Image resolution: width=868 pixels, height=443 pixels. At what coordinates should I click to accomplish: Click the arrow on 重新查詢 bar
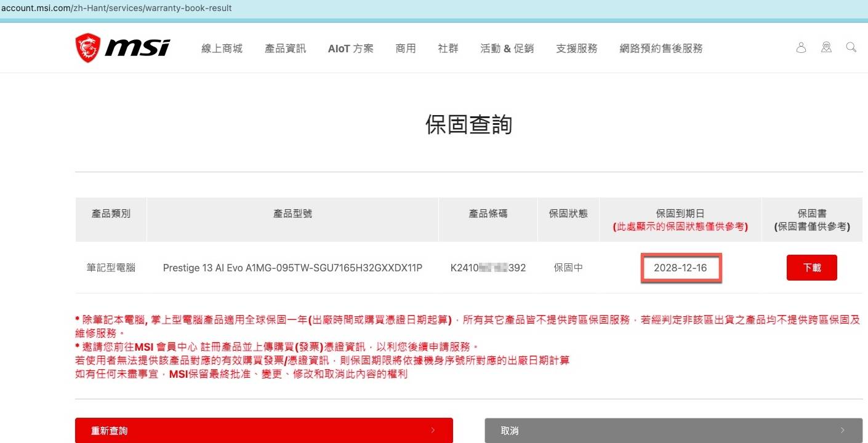433,431
